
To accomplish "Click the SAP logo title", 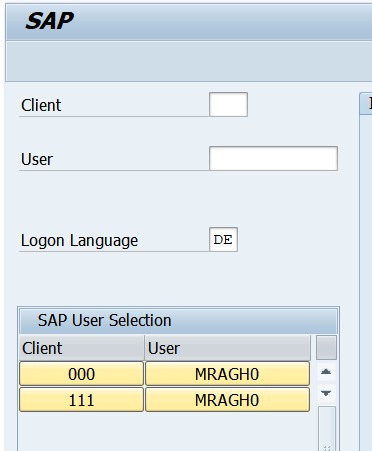I will click(x=49, y=21).
